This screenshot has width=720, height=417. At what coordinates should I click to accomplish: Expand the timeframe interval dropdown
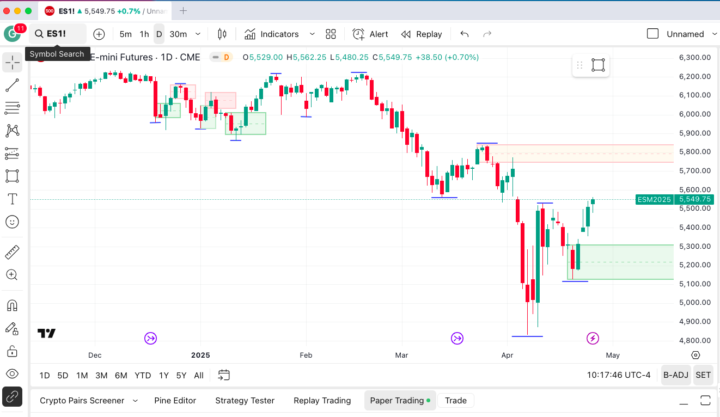[x=198, y=34]
